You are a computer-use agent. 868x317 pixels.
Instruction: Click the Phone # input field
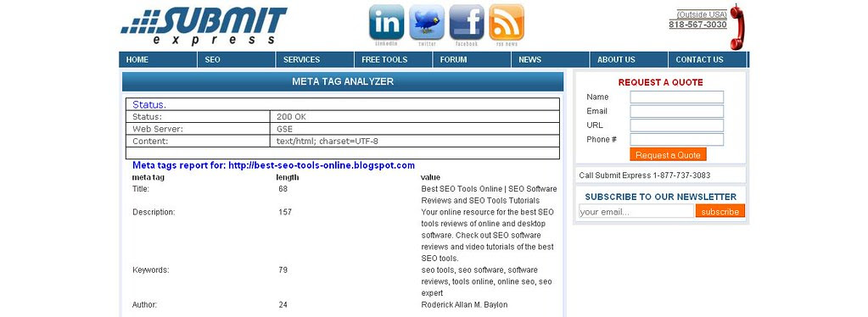pyautogui.click(x=676, y=139)
